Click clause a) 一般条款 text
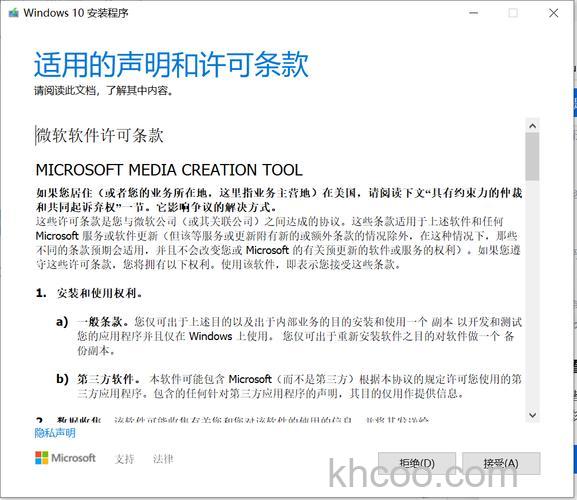 [289, 336]
